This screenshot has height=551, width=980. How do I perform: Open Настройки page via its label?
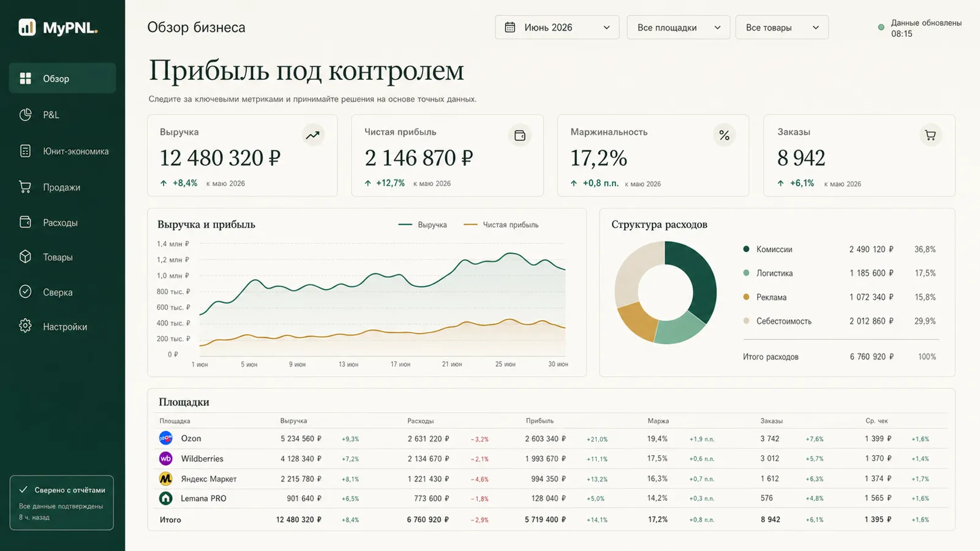click(x=65, y=327)
